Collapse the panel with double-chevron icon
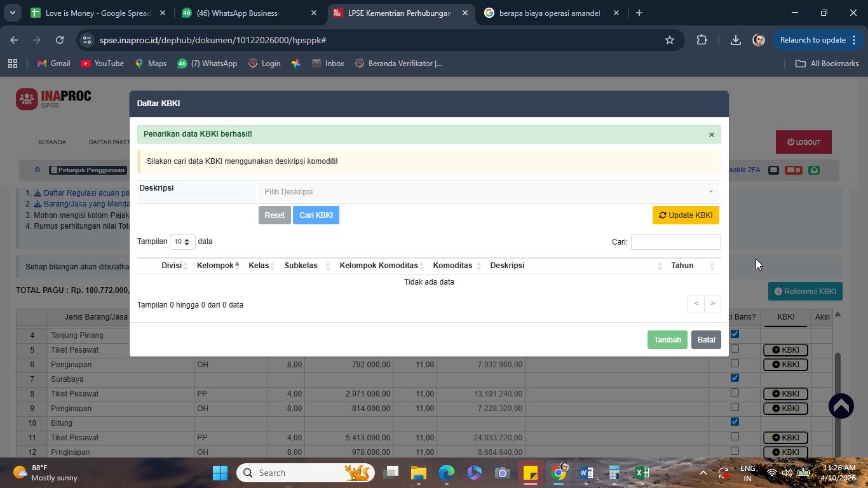This screenshot has height=488, width=868. 37,170
